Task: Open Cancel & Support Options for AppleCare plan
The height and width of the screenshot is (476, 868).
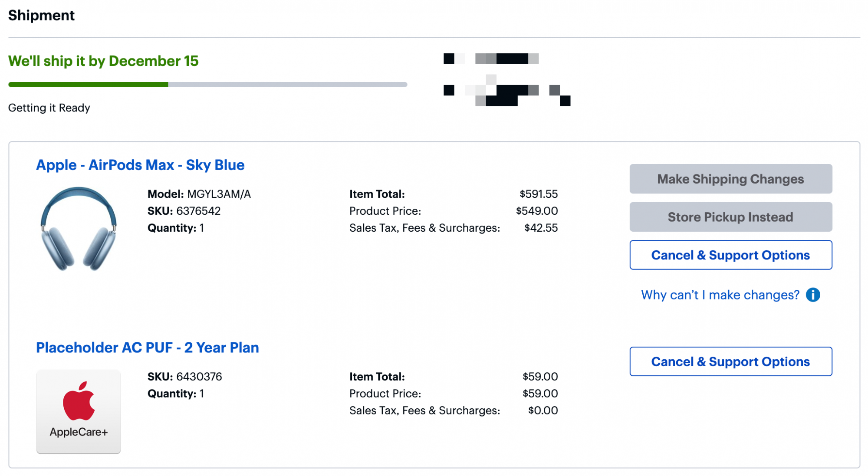Action: 731,361
